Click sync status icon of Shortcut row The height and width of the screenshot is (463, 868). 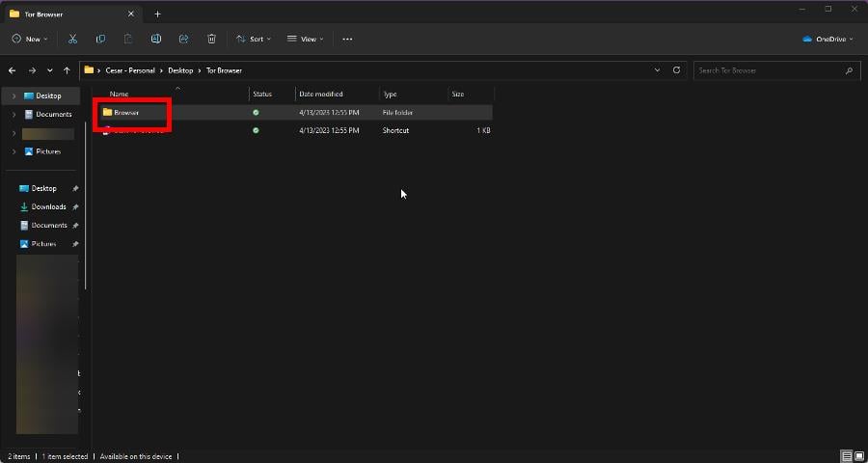point(256,131)
